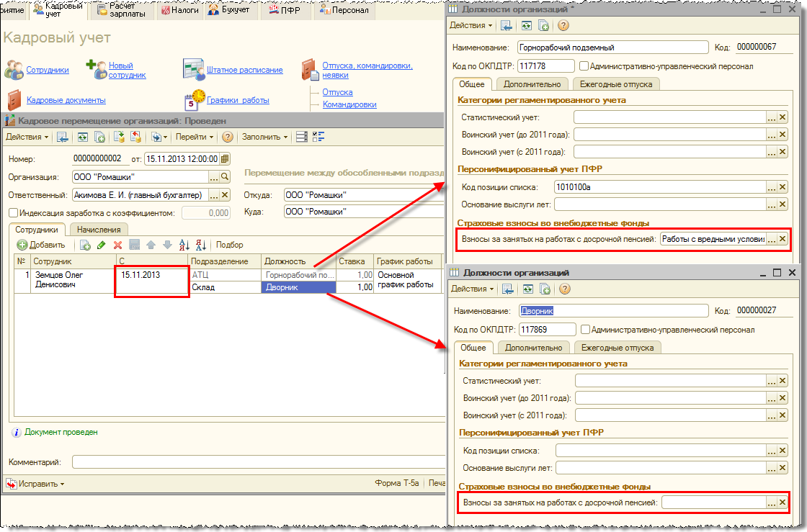This screenshot has height=532, width=807.
Task: Open the selection button of the Организация field
Action: click(x=214, y=177)
